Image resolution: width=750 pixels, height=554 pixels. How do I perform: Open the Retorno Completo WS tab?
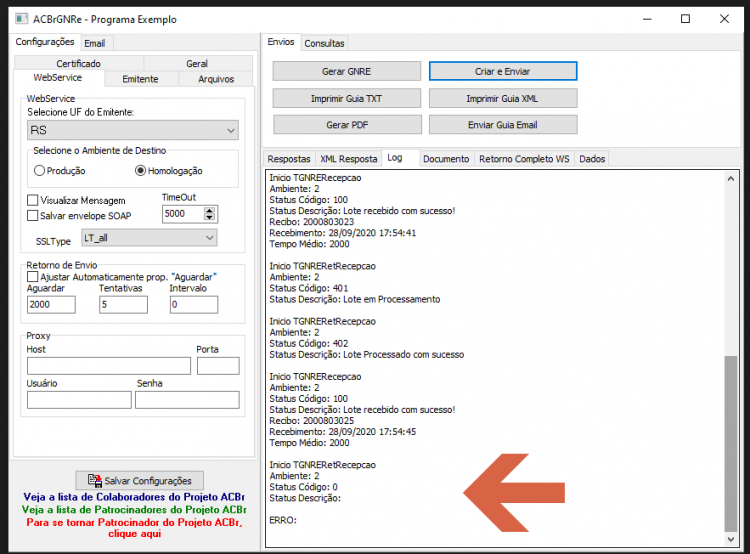coord(524,159)
